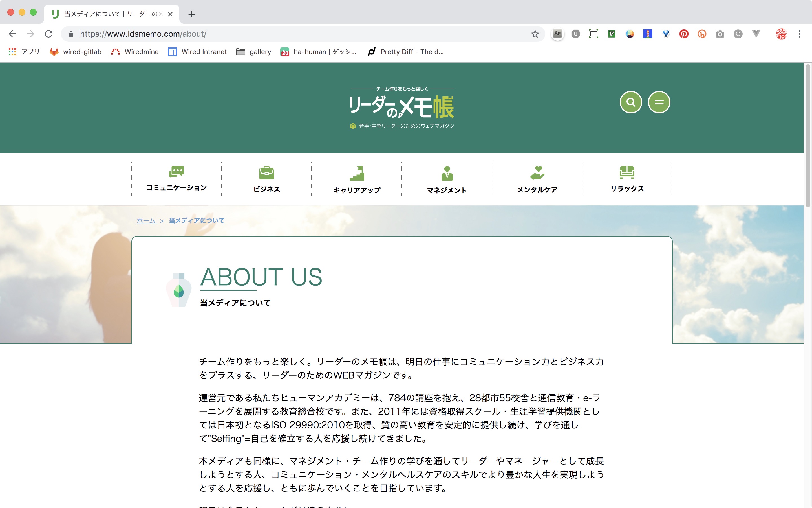The height and width of the screenshot is (508, 812).
Task: Click the padlock site info icon
Action: pos(71,34)
